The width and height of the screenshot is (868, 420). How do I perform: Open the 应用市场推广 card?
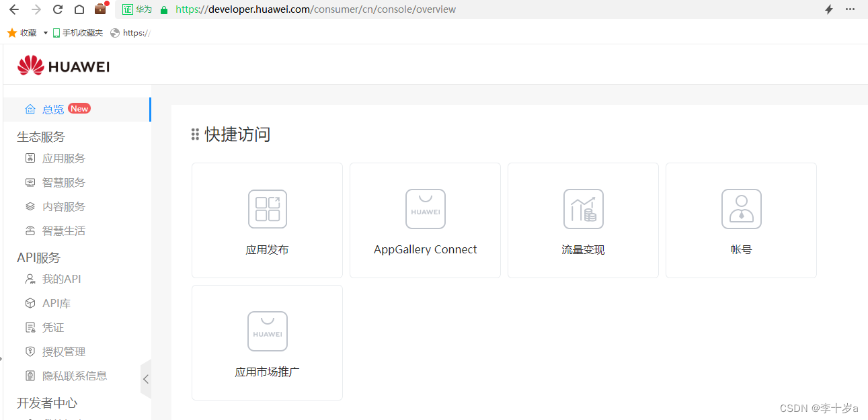pyautogui.click(x=267, y=343)
